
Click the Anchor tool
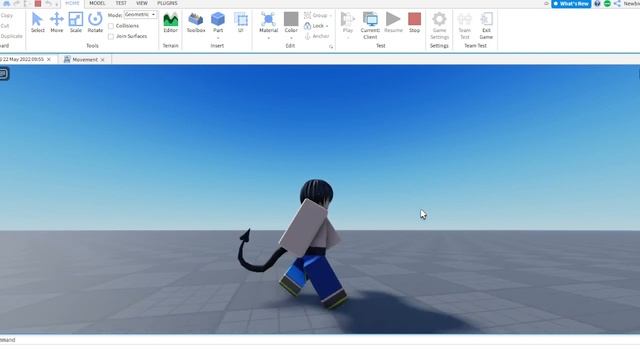317,36
